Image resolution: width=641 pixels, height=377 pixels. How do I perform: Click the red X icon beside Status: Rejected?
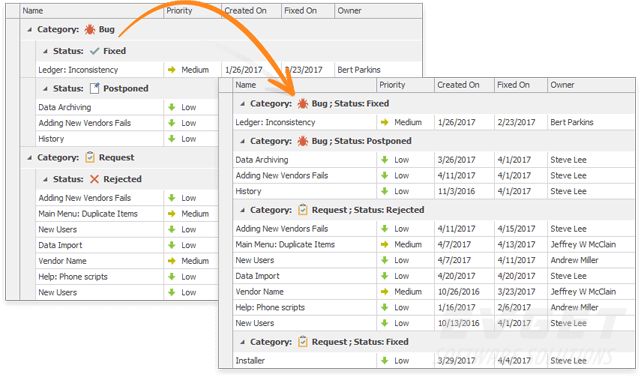coord(94,179)
